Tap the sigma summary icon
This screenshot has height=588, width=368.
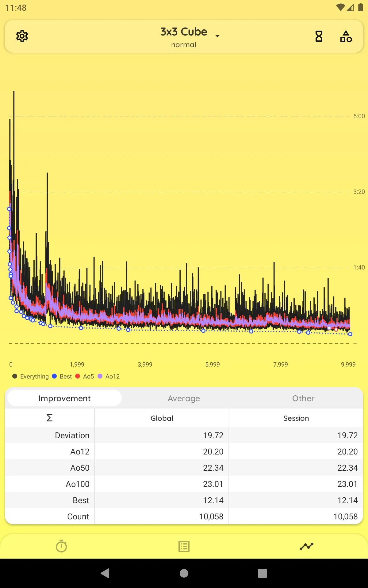[49, 418]
